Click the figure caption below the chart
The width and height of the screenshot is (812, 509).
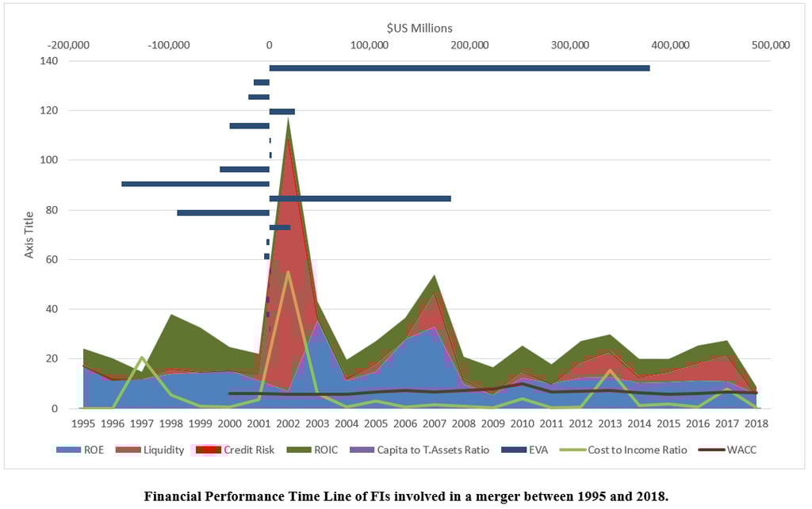pos(406,496)
